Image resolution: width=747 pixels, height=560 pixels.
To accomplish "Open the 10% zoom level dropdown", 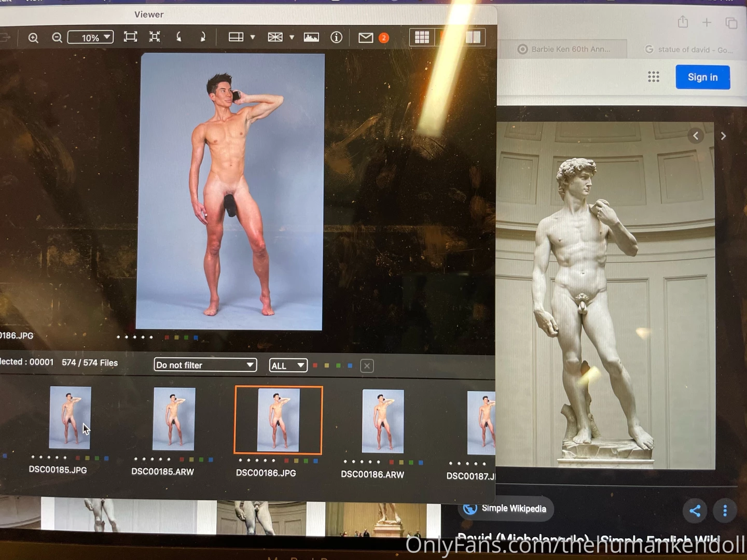I will coord(90,37).
